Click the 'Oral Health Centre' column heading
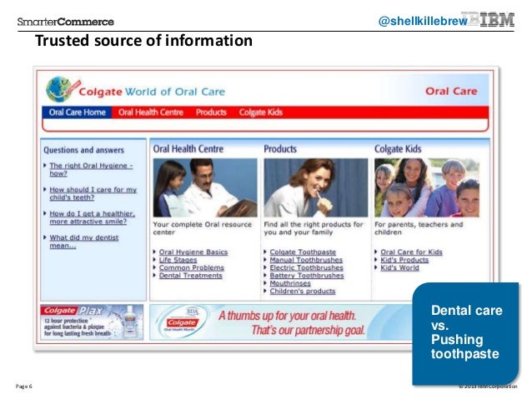 click(x=188, y=149)
